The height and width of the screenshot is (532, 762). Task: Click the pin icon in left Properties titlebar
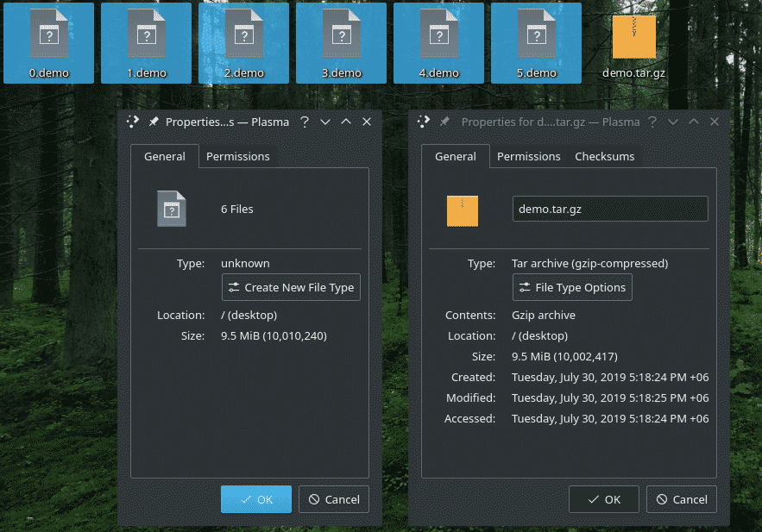click(154, 122)
